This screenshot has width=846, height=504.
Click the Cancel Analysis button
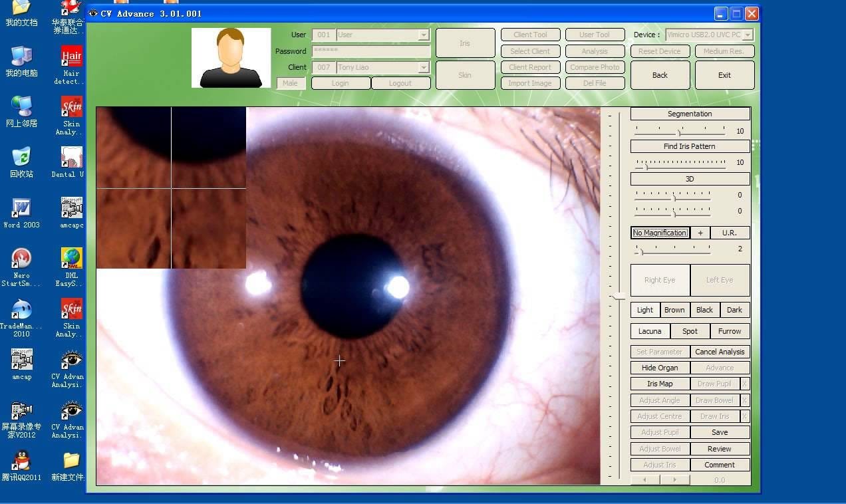click(720, 352)
